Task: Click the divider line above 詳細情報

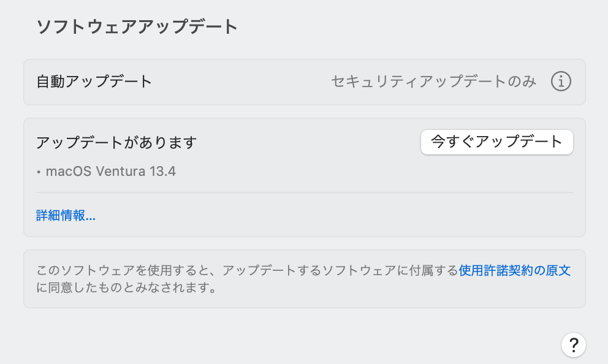Action: click(x=305, y=192)
